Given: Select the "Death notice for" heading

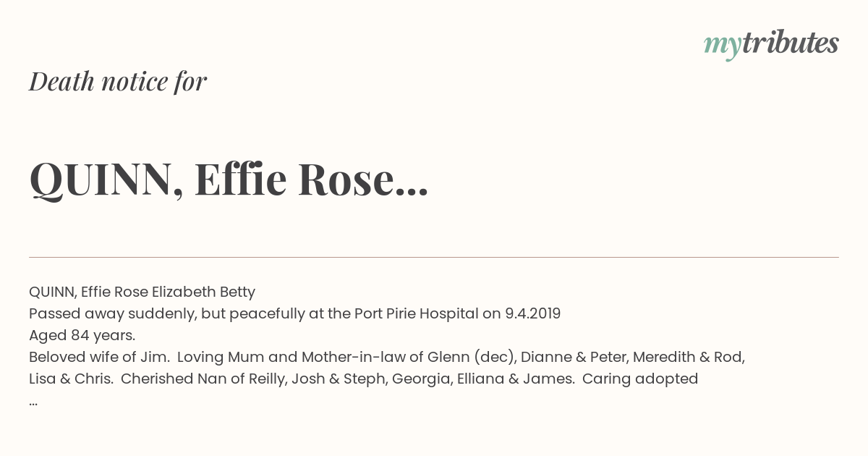Looking at the screenshot, I should click(x=118, y=82).
